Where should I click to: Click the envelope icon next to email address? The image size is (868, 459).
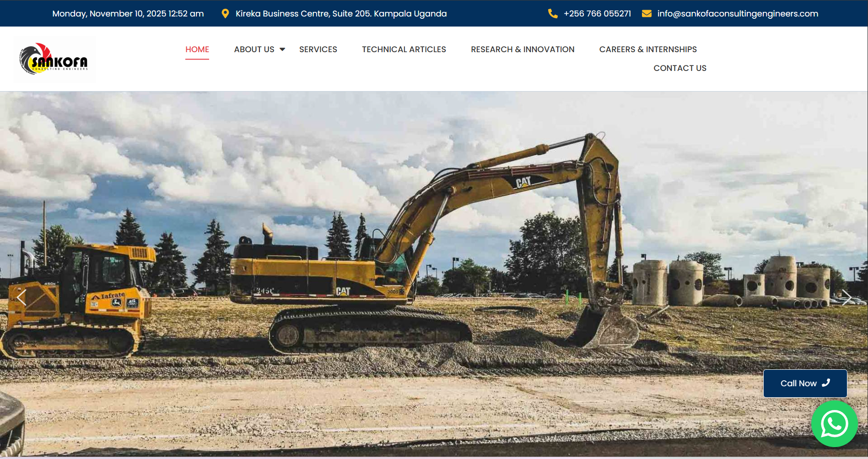tap(646, 13)
